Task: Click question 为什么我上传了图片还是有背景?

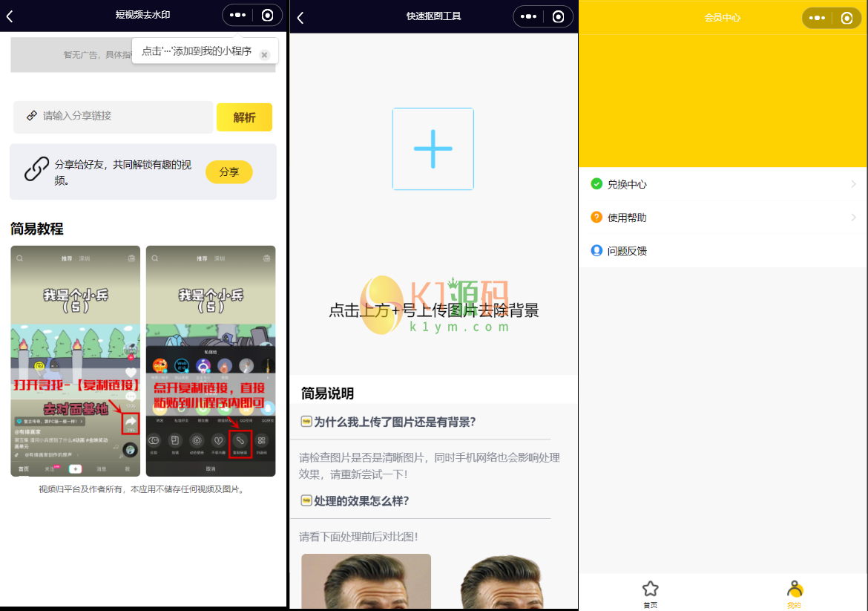Action: tap(395, 422)
